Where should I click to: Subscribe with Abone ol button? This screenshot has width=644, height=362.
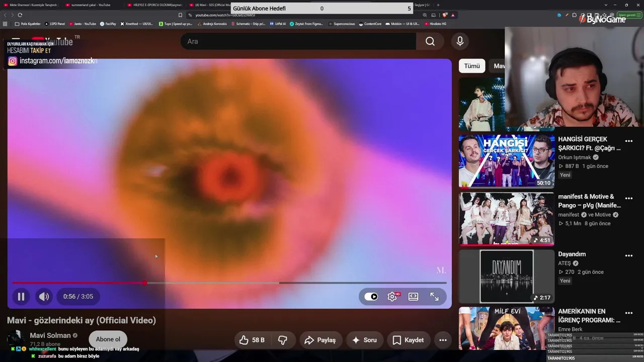(108, 339)
